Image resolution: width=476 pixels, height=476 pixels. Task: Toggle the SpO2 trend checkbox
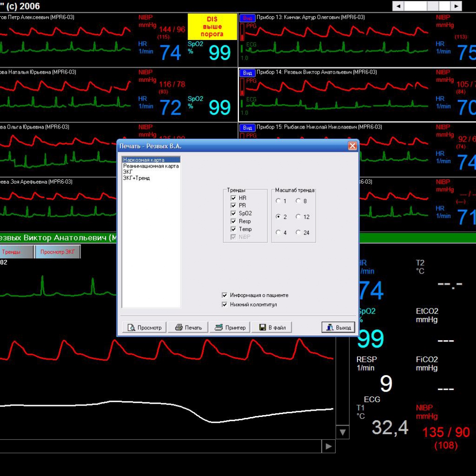pos(233,214)
